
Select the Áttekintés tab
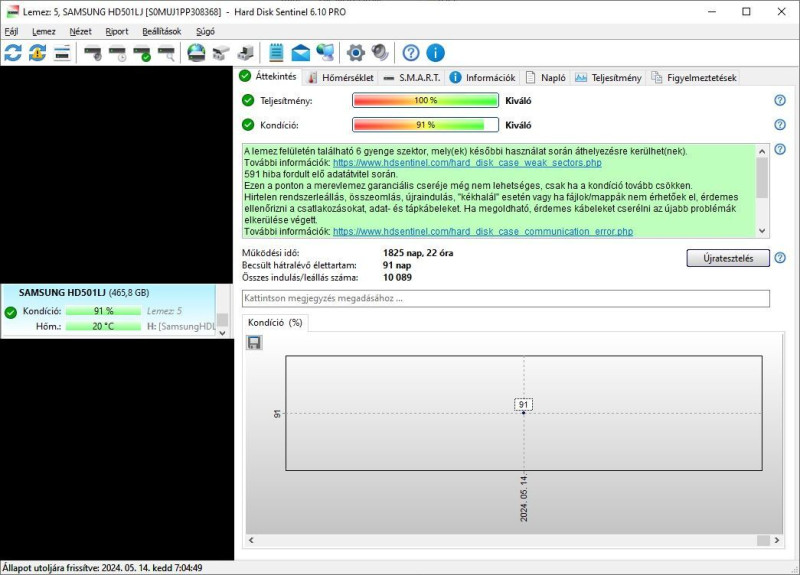[x=268, y=77]
